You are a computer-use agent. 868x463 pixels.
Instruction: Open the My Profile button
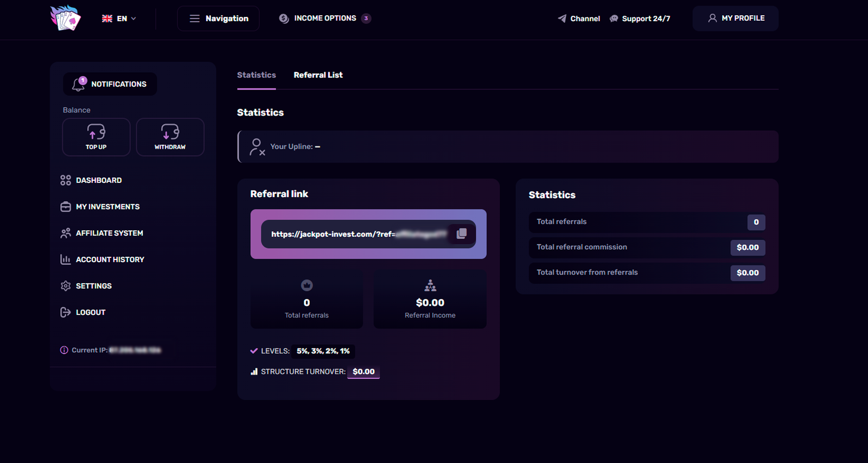coord(735,18)
